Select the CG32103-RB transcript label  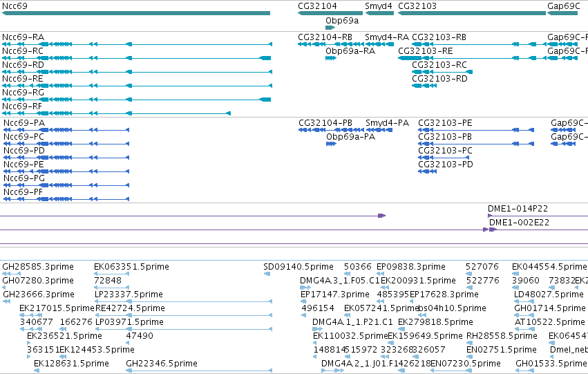(439, 37)
